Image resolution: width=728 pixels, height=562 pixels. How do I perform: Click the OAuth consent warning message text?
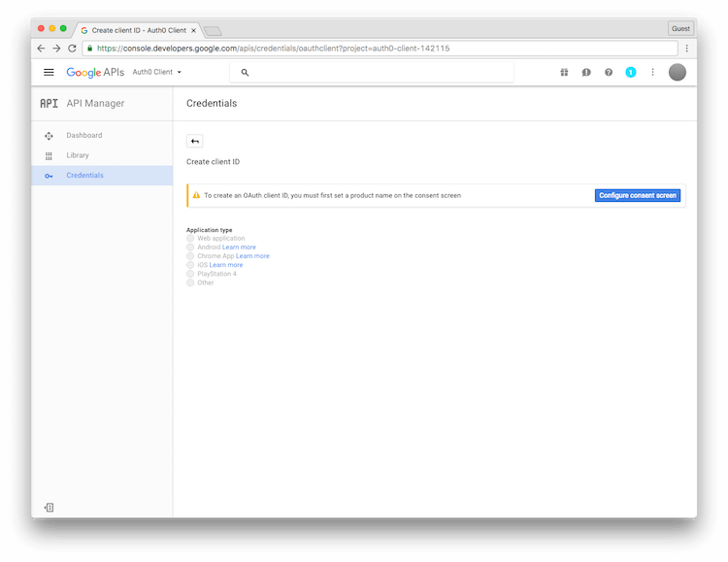coord(332,195)
